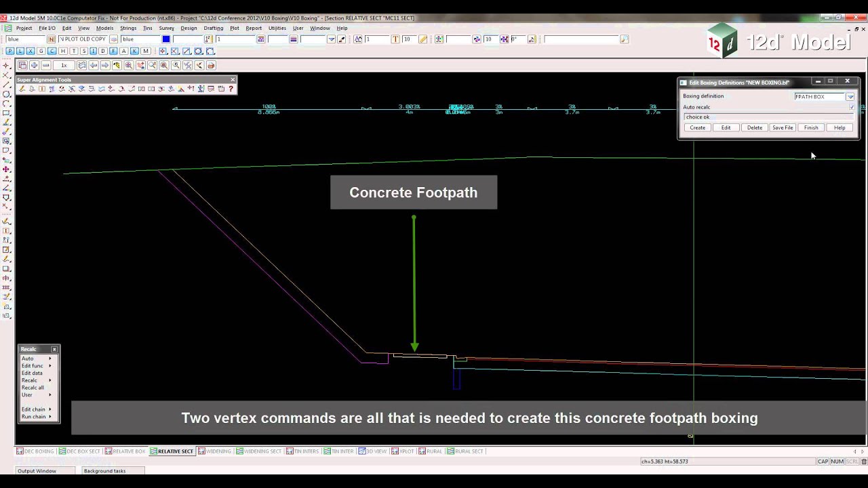
Task: Toggle the C snap button
Action: point(52,51)
